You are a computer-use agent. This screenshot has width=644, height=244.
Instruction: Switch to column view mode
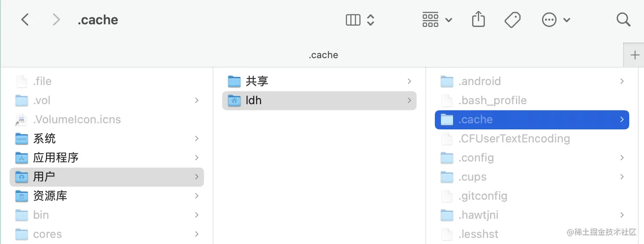(353, 20)
